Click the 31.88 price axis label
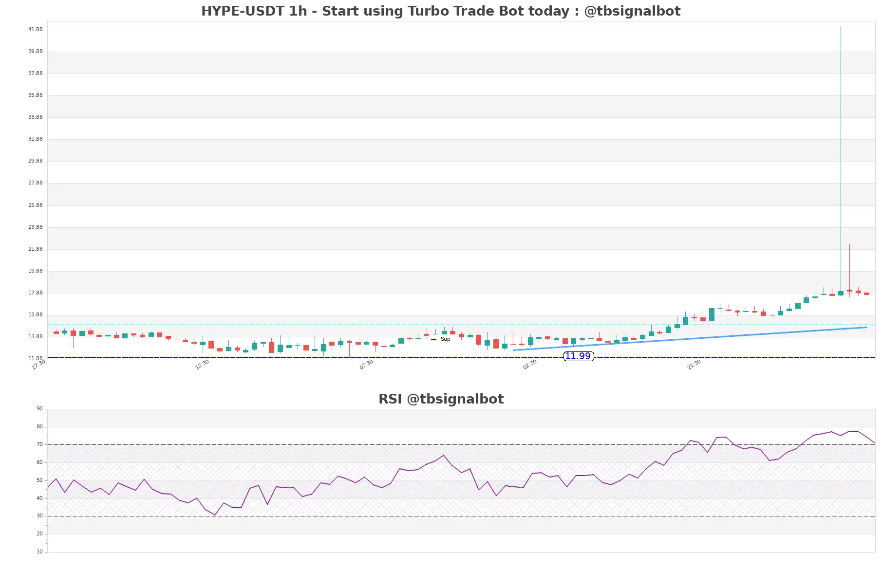Viewport: 882px width, 588px height. point(35,139)
